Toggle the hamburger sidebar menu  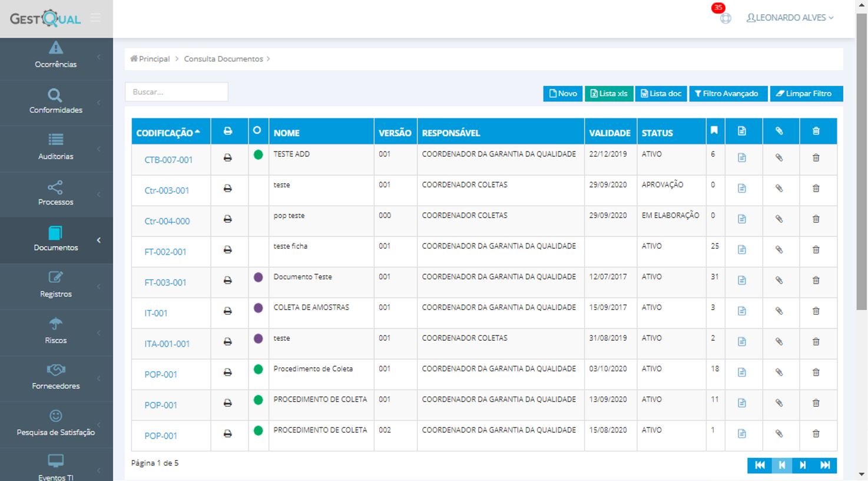click(x=95, y=18)
